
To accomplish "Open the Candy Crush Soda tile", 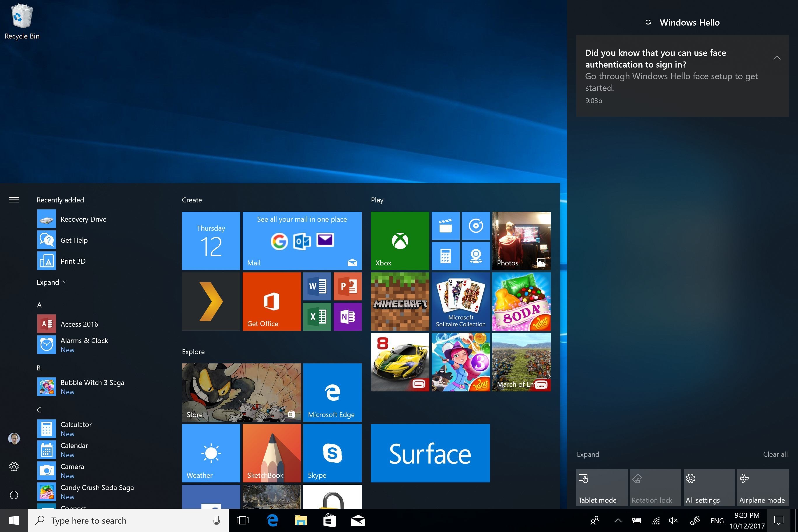I will 521,301.
